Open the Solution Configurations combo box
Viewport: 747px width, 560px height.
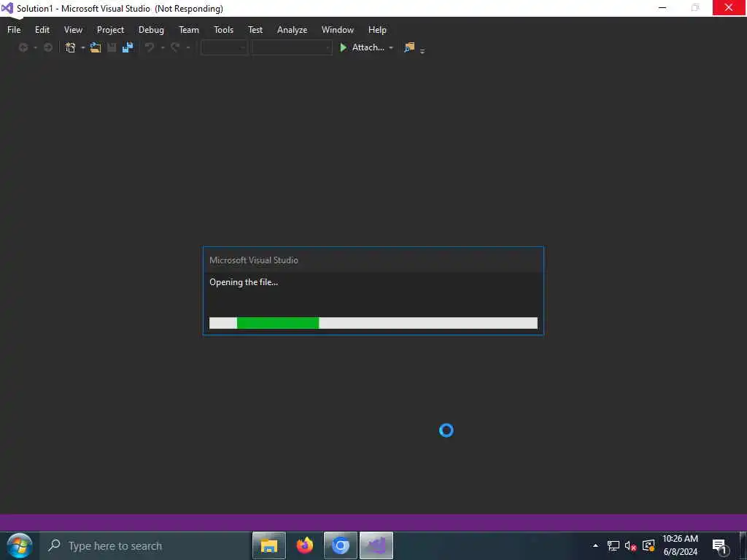224,47
